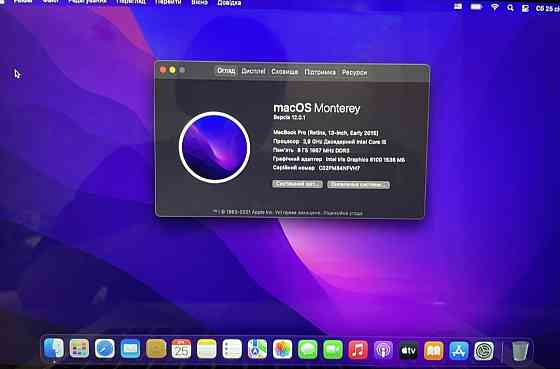Viewport: 560px width, 369px height.
Task: Launch the Apple TV app
Action: coord(408,350)
